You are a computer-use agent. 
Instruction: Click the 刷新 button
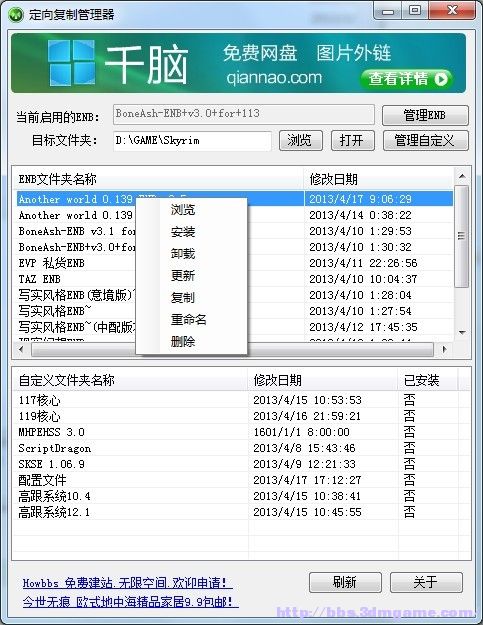(x=345, y=582)
